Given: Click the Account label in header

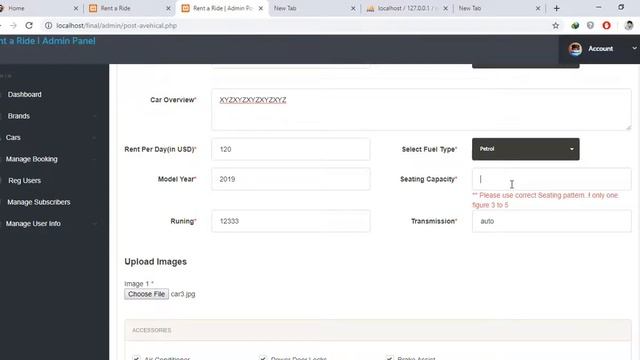Looking at the screenshot, I should [x=600, y=49].
